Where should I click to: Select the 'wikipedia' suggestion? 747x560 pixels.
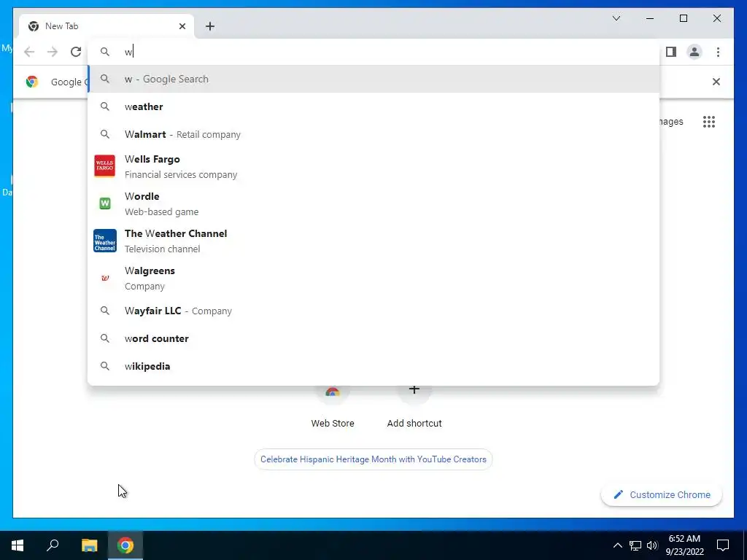coord(374,366)
